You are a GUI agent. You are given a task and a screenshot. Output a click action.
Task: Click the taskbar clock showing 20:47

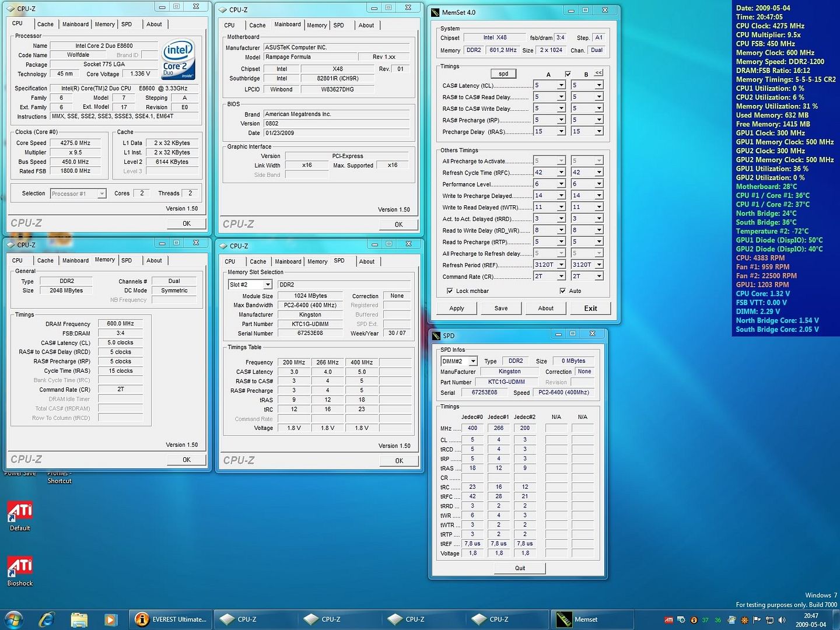(811, 620)
